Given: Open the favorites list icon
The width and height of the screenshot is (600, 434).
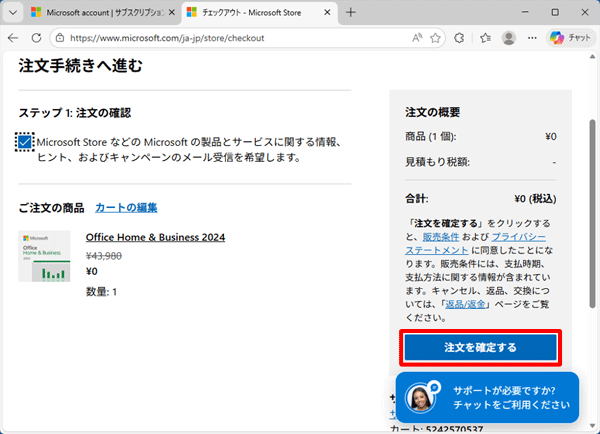Looking at the screenshot, I should tap(484, 38).
